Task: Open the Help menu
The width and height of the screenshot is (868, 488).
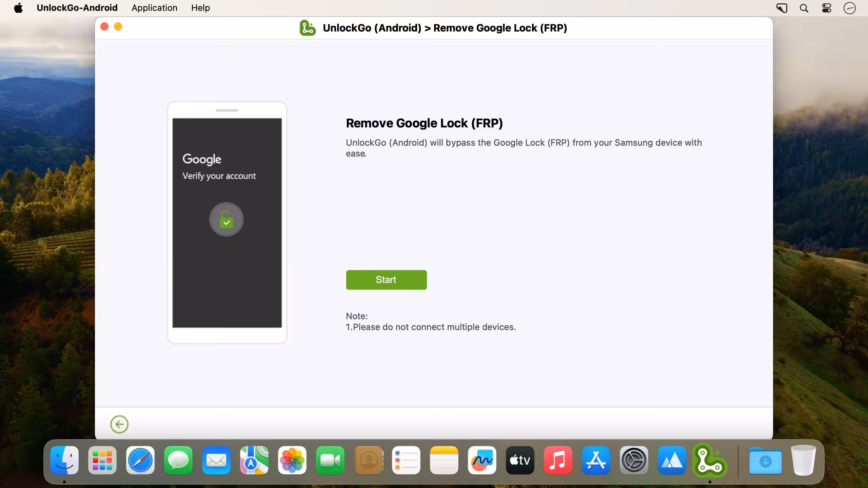Action: tap(200, 8)
